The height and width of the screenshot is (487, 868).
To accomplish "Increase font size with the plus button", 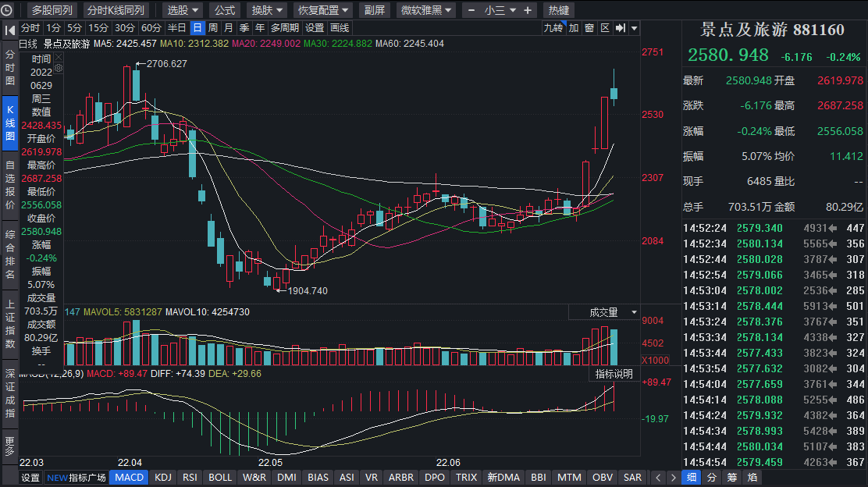I will 528,10.
